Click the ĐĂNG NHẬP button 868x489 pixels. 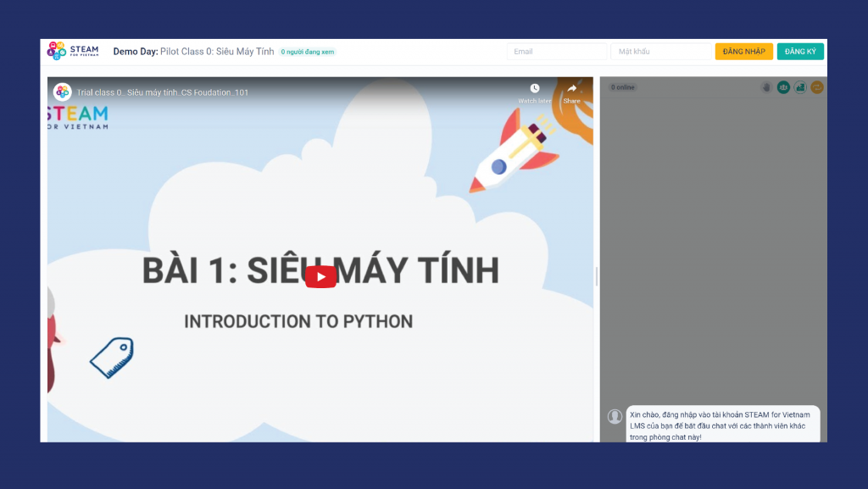point(743,51)
